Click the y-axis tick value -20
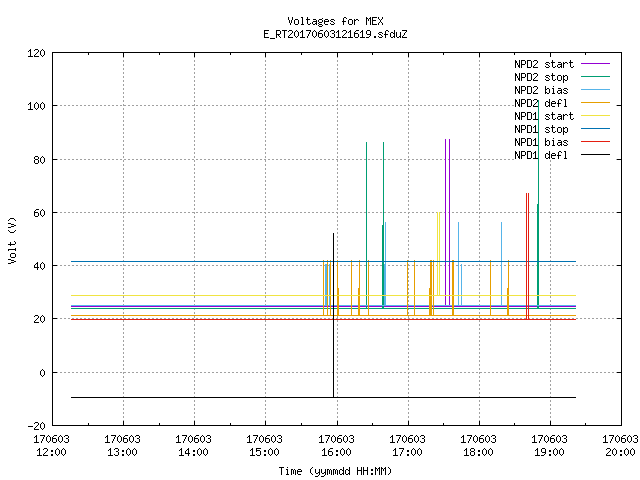Viewport: 640px width, 480px height. click(36, 426)
